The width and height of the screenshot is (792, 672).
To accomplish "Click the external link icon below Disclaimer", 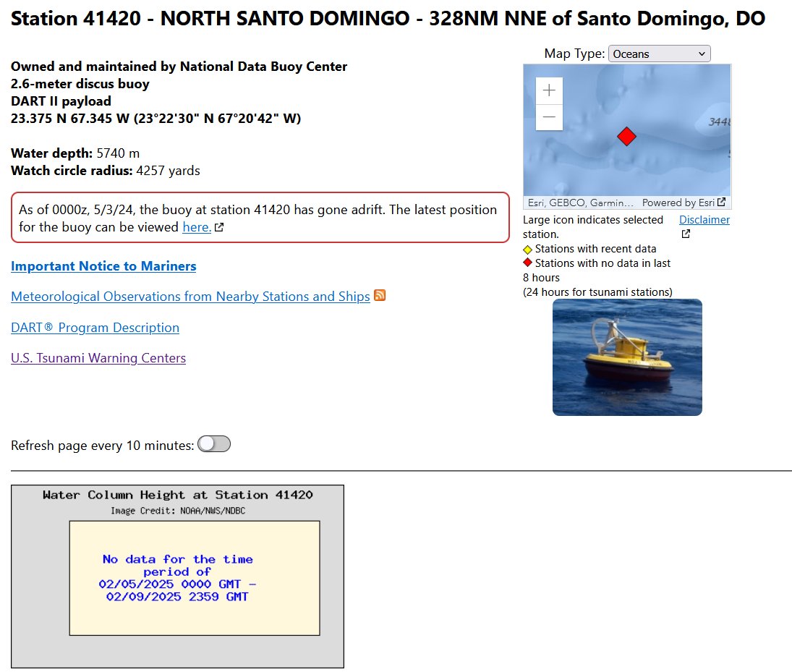I will (686, 234).
